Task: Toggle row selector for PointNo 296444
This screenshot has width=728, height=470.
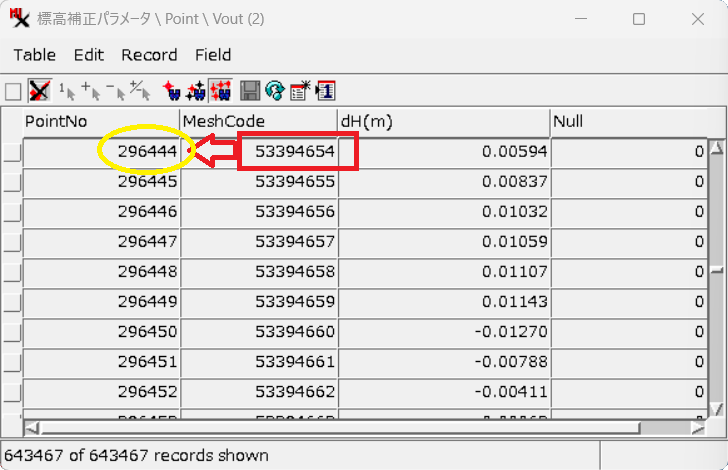Action: [x=12, y=152]
